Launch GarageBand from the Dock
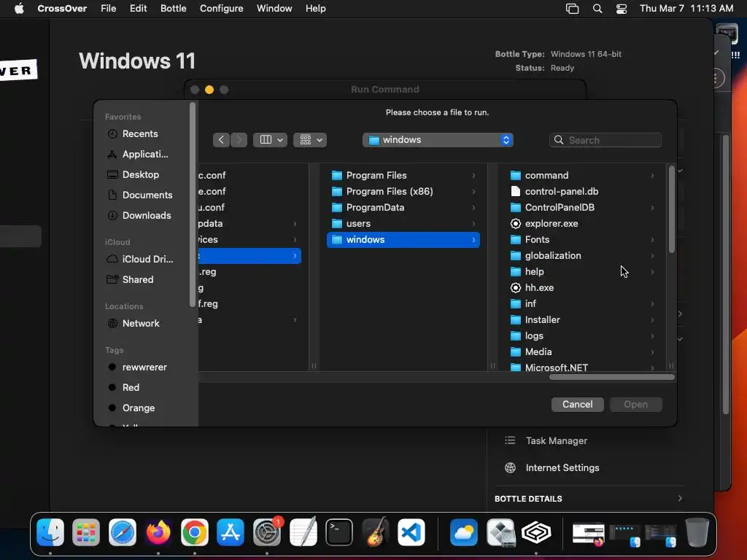This screenshot has height=560, width=747. pyautogui.click(x=376, y=532)
